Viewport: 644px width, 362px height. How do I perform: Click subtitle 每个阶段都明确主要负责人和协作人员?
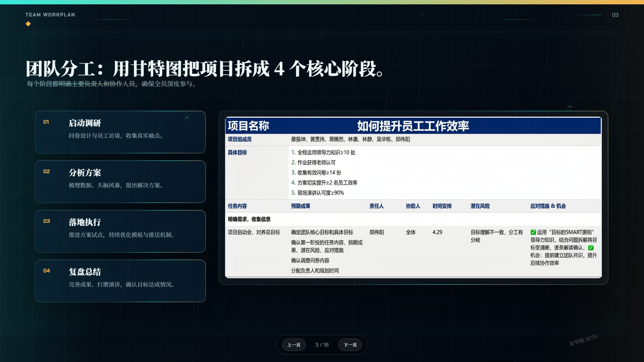pos(111,84)
